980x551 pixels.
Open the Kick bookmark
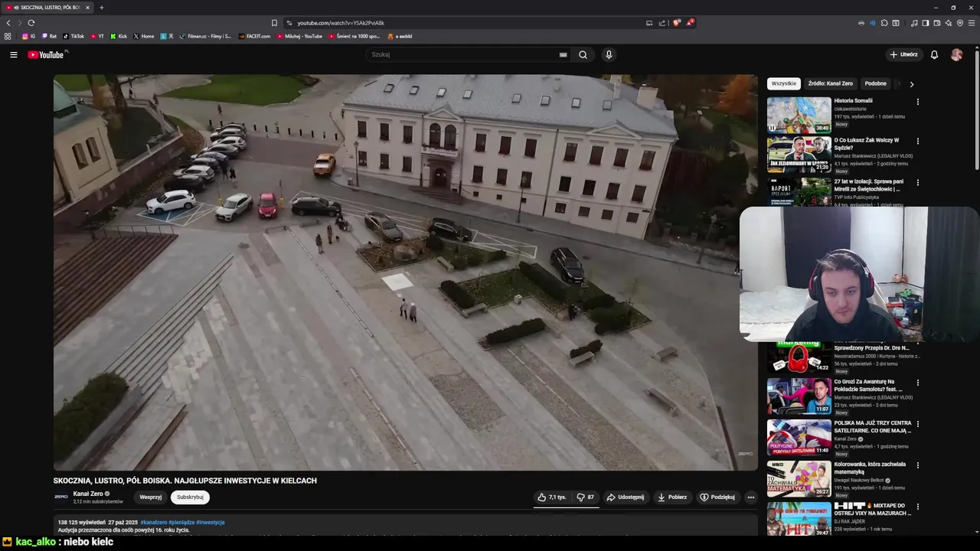coord(119,36)
